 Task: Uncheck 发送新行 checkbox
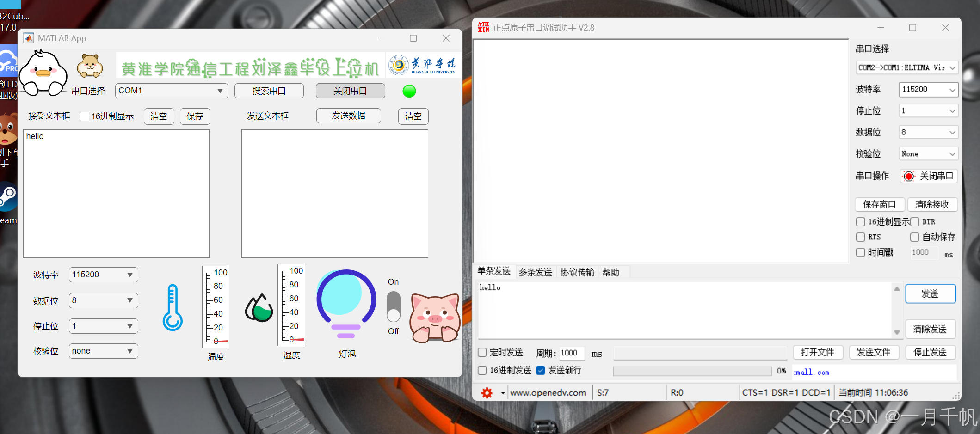point(541,370)
